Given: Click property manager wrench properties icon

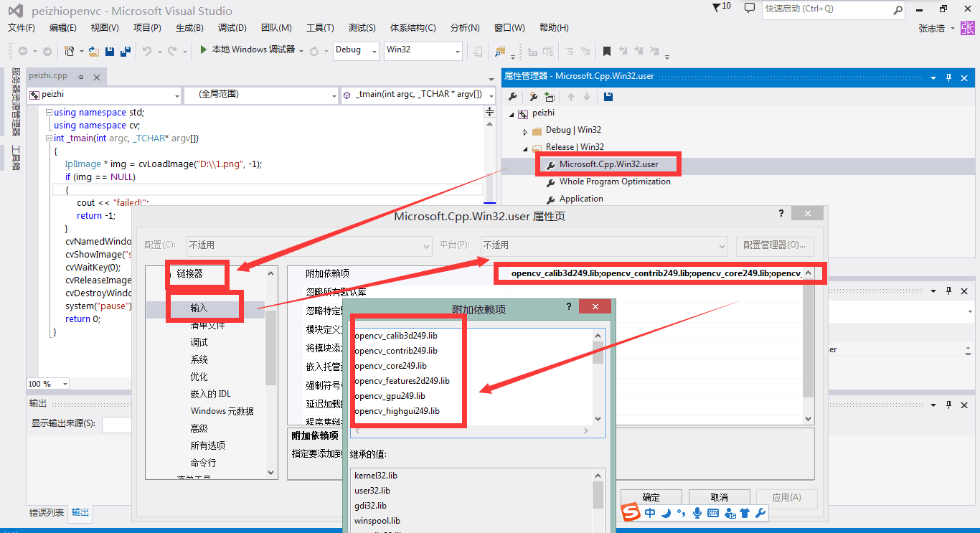Looking at the screenshot, I should click(512, 97).
